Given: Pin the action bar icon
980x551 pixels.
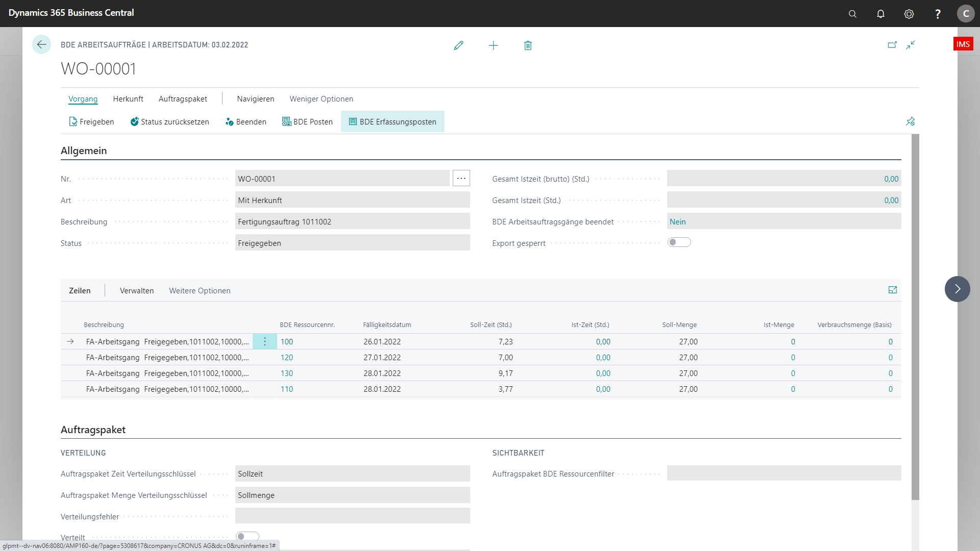Looking at the screenshot, I should 911,121.
